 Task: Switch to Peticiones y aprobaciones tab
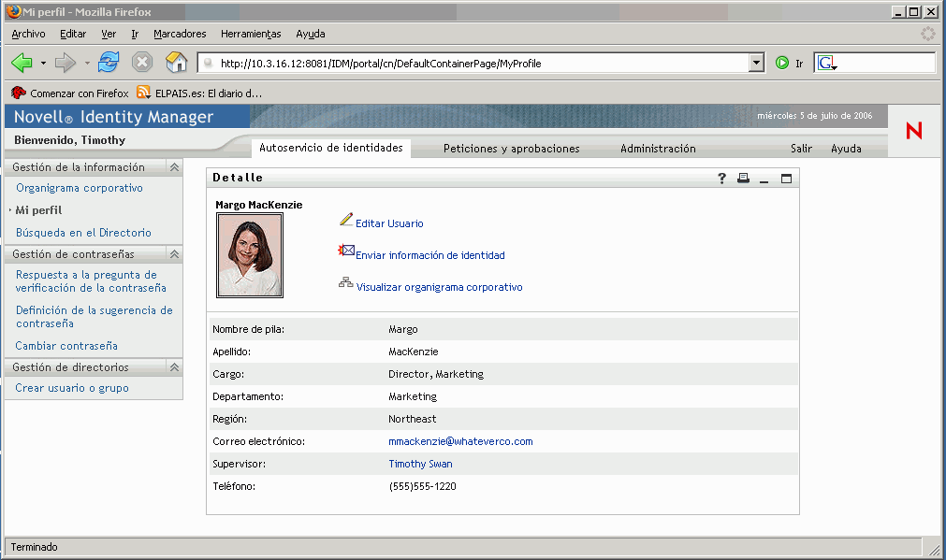point(511,149)
